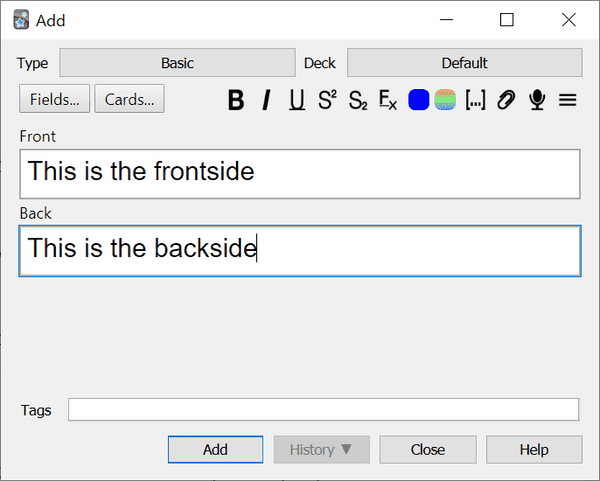Insert cloze deletion brackets
Viewport: 600px width, 481px height.
(475, 100)
